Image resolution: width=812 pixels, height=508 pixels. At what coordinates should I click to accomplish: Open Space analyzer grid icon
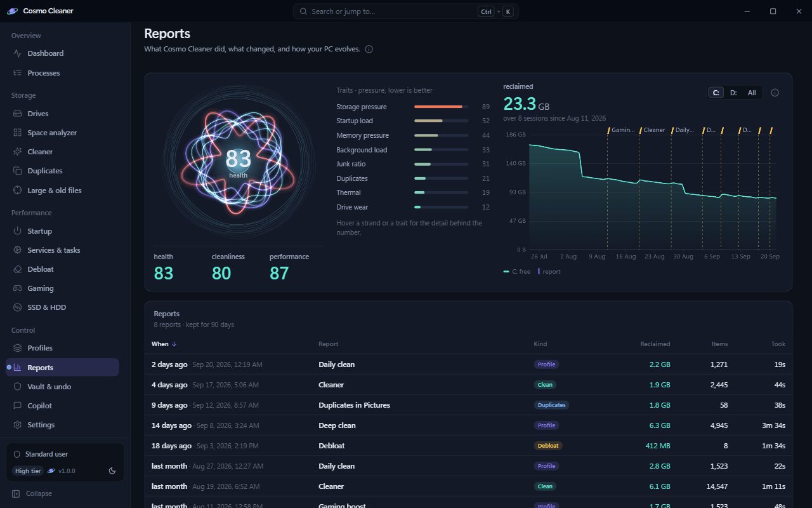(17, 133)
